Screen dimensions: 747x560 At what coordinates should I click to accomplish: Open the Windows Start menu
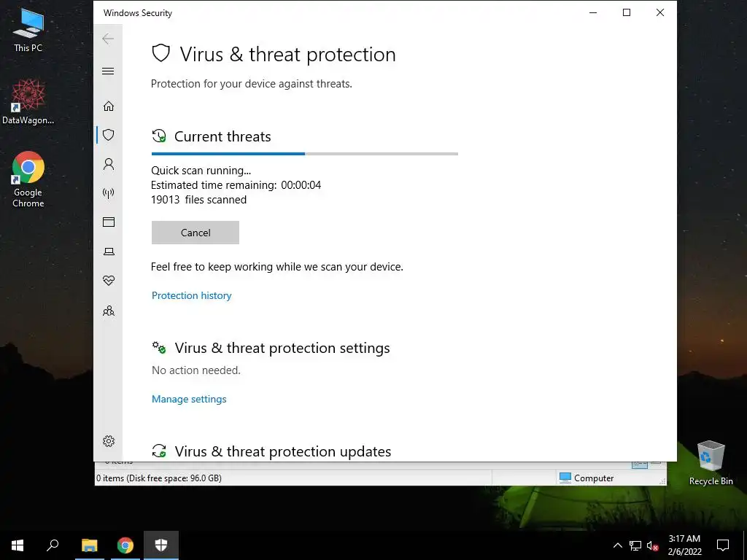pos(18,545)
